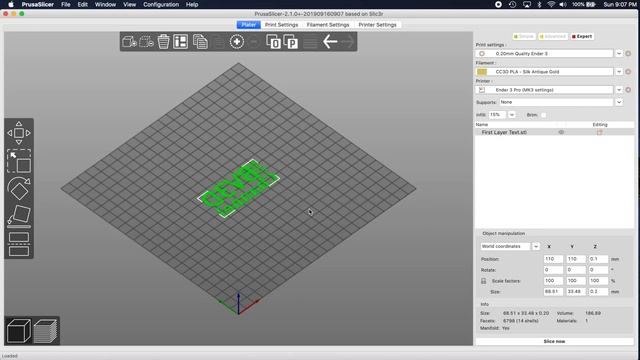The height and width of the screenshot is (360, 640).
Task: Click the Add instance plus circle icon
Action: (x=237, y=42)
